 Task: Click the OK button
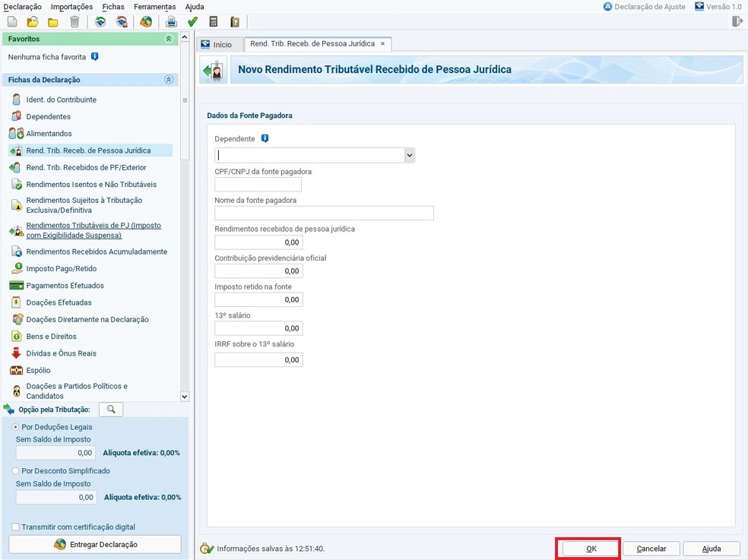tap(591, 549)
